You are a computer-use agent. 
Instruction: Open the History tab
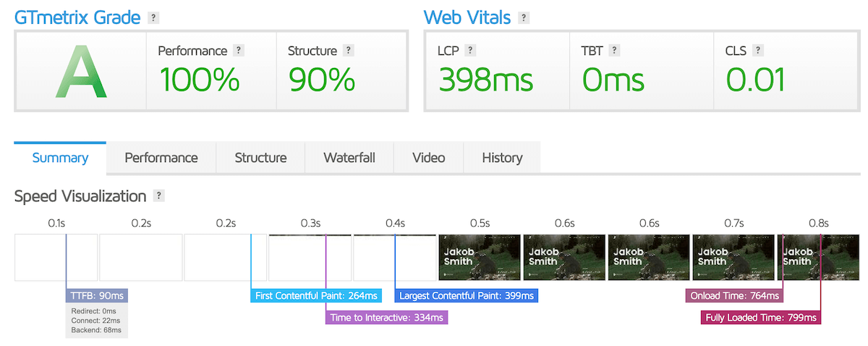pos(502,158)
